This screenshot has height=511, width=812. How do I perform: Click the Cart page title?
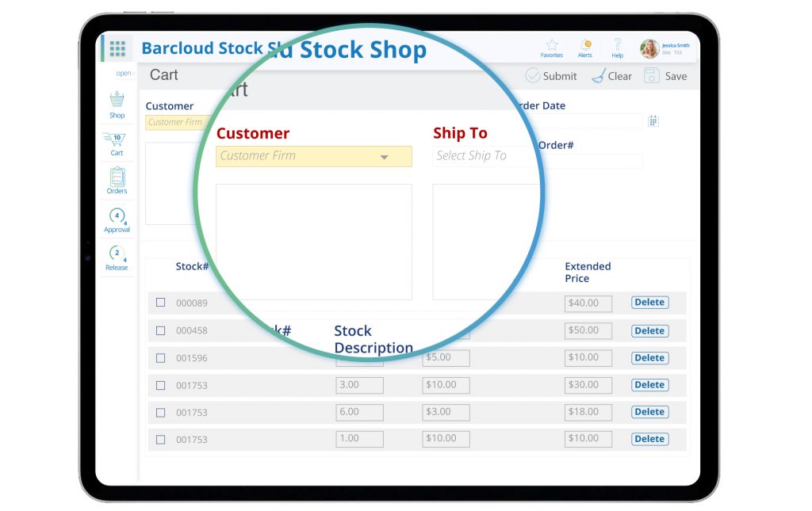[163, 75]
